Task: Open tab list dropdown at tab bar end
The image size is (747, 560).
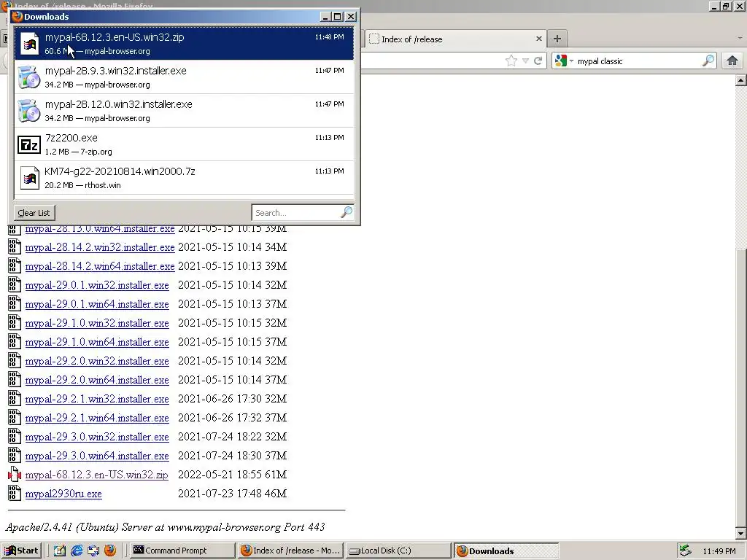Action: pyautogui.click(x=740, y=38)
